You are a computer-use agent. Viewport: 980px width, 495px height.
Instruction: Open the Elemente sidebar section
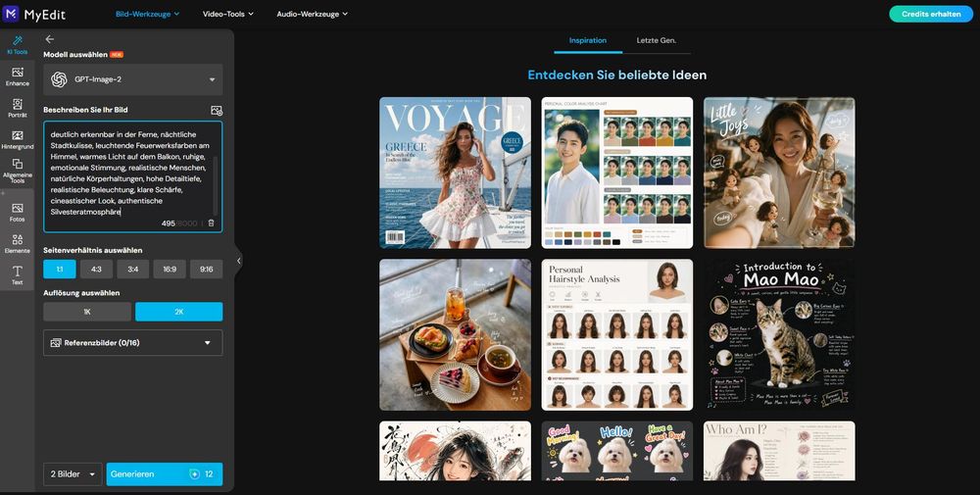tap(17, 244)
